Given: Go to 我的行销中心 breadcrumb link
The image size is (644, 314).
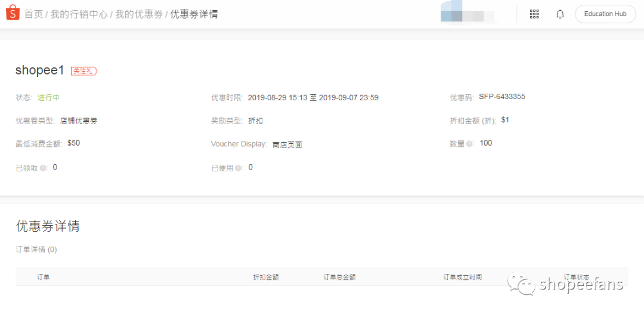Looking at the screenshot, I should click(x=79, y=14).
